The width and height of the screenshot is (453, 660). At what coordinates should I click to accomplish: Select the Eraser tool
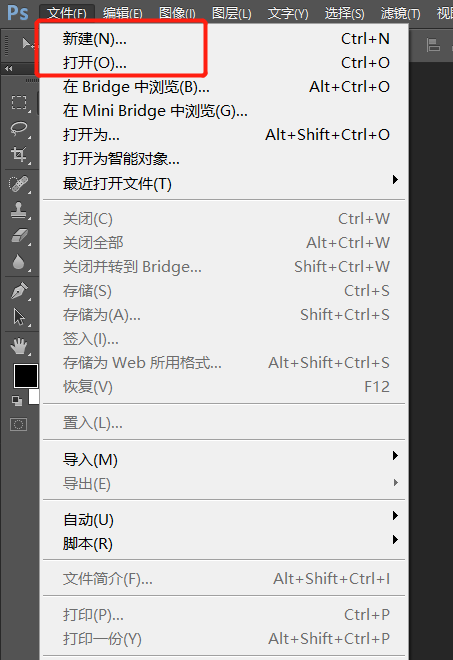point(19,236)
